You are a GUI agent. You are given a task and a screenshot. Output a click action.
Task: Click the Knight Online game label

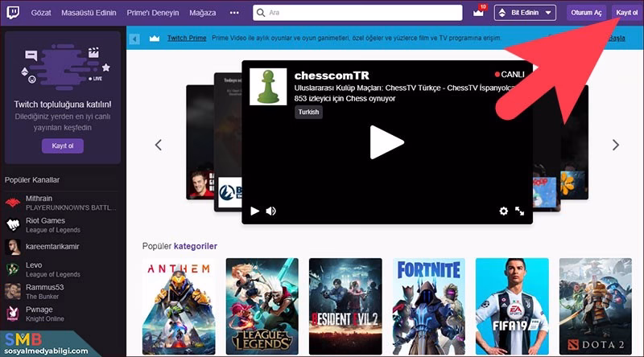coord(45,319)
